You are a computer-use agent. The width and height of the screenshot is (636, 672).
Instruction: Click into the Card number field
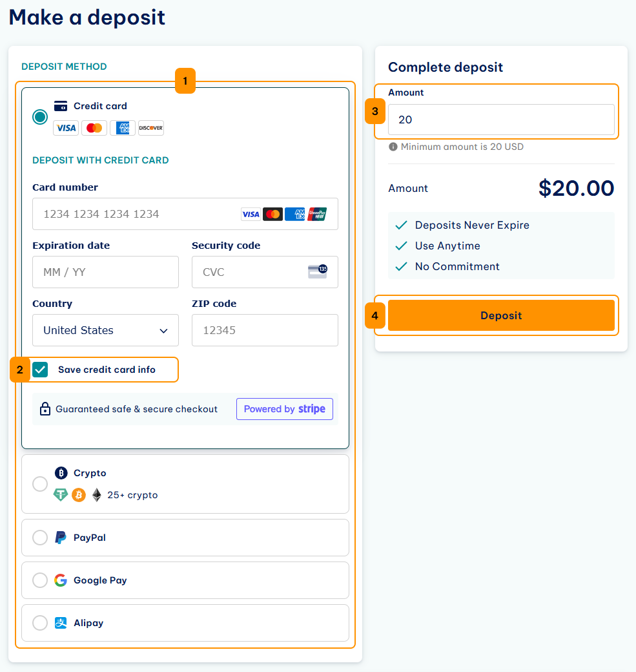click(185, 214)
